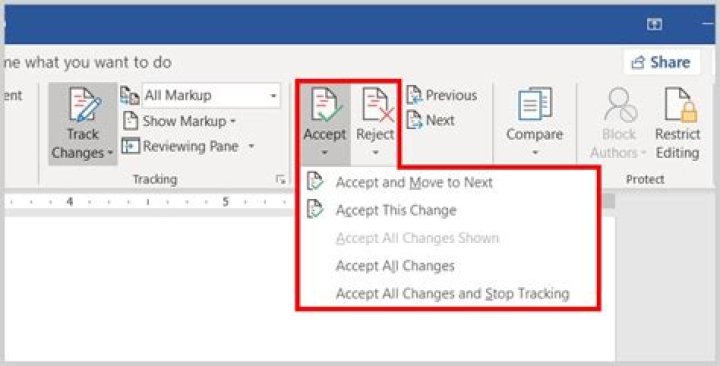720x366 pixels.
Task: Click the Share button
Action: 662,62
